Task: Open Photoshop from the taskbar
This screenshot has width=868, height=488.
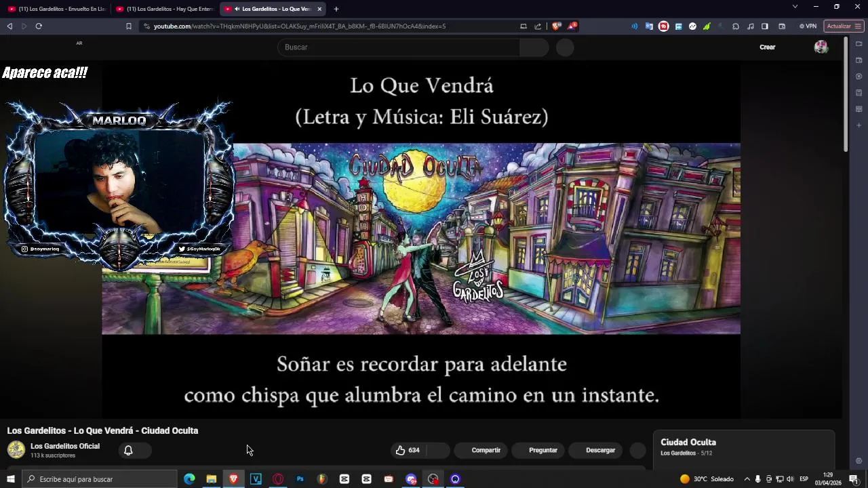Action: 300,479
